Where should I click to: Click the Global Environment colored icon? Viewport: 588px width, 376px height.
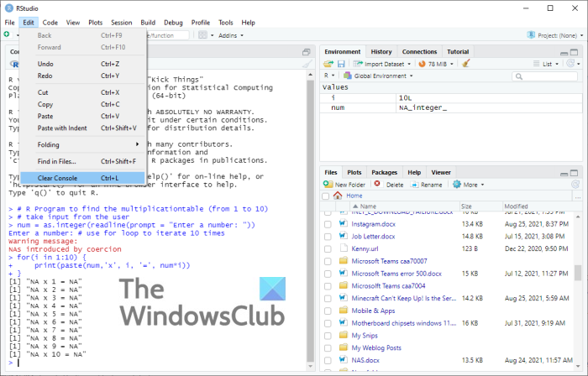tap(347, 76)
